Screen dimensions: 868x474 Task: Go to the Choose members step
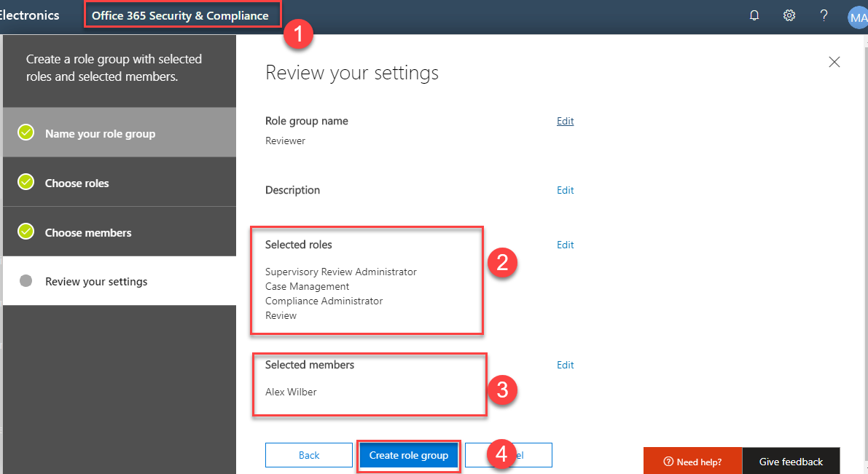88,233
